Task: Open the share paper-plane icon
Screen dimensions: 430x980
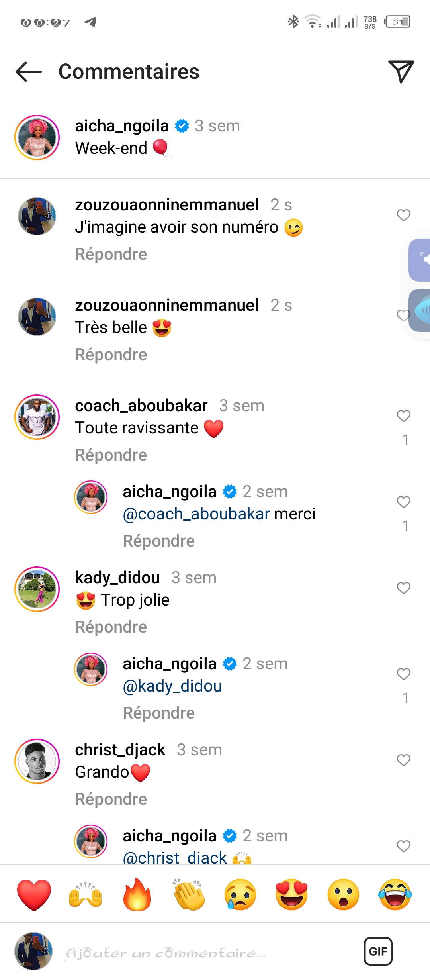Action: coord(401,72)
